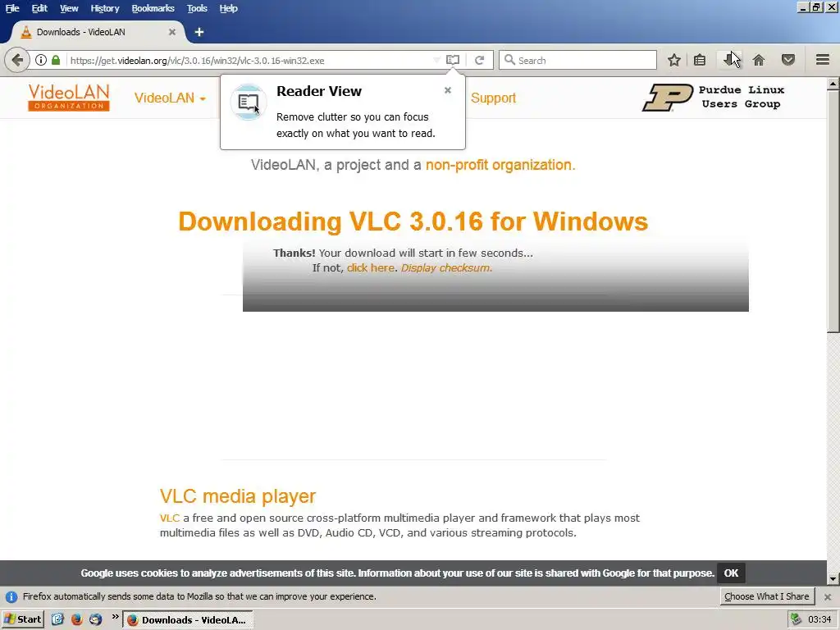The image size is (840, 630).
Task: Follow the non-profit organization link
Action: coord(500,165)
